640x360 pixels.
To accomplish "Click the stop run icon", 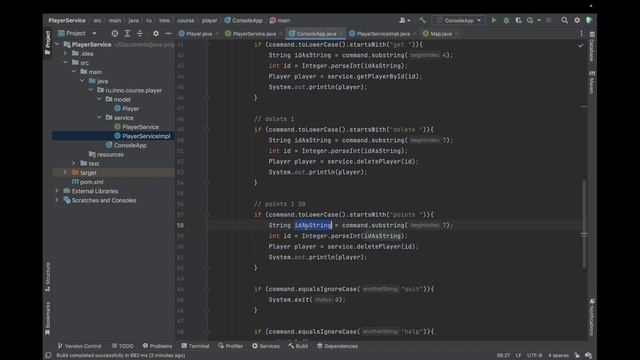I will click(x=549, y=20).
